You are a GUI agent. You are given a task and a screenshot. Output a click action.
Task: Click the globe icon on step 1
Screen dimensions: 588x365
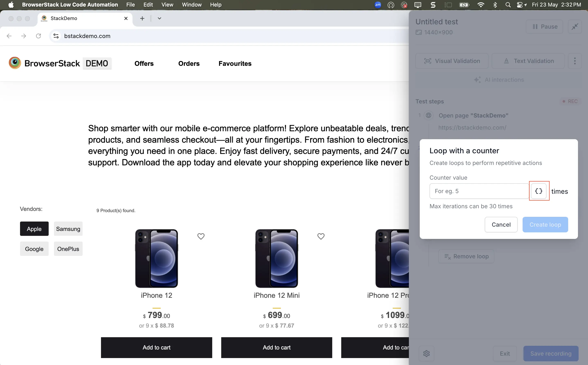(428, 115)
